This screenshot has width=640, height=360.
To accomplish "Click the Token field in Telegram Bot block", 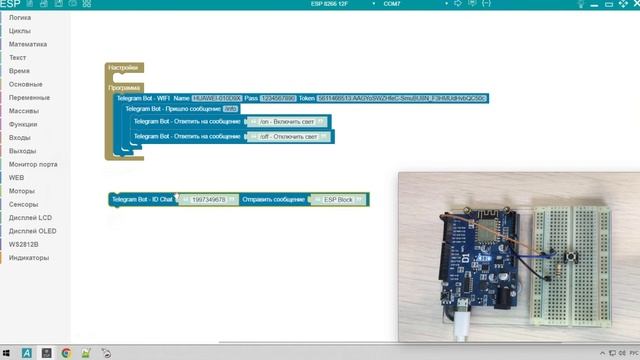I will click(x=402, y=98).
